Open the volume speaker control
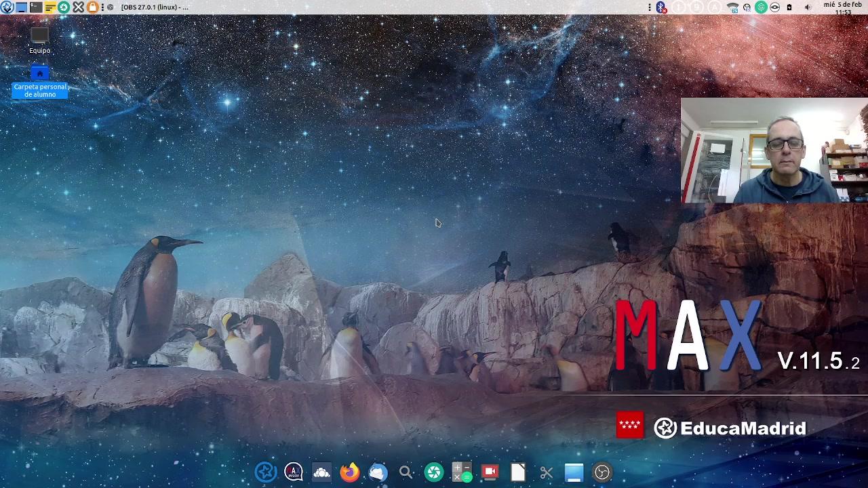868x488 pixels. tap(808, 7)
